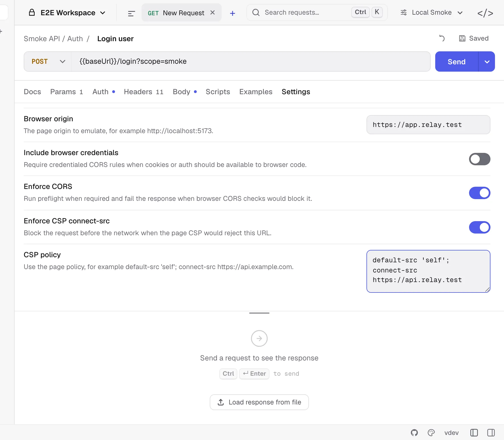Enable Include browser credentials toggle

479,159
